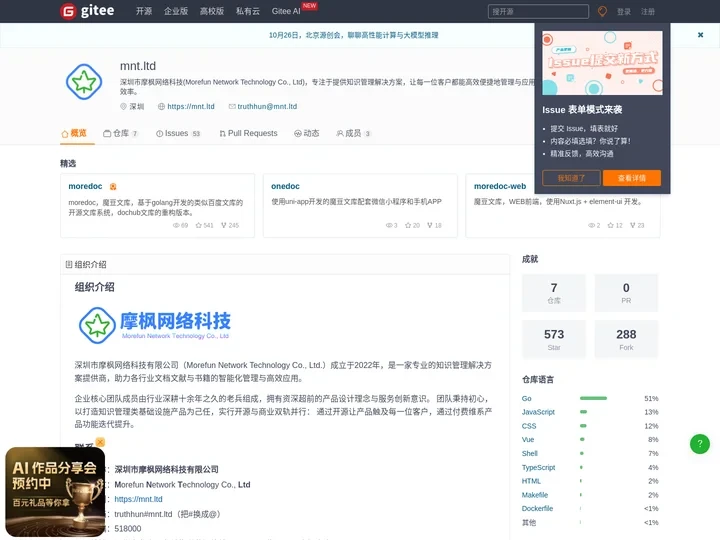Open the moredoc-web repository link

click(x=500, y=186)
